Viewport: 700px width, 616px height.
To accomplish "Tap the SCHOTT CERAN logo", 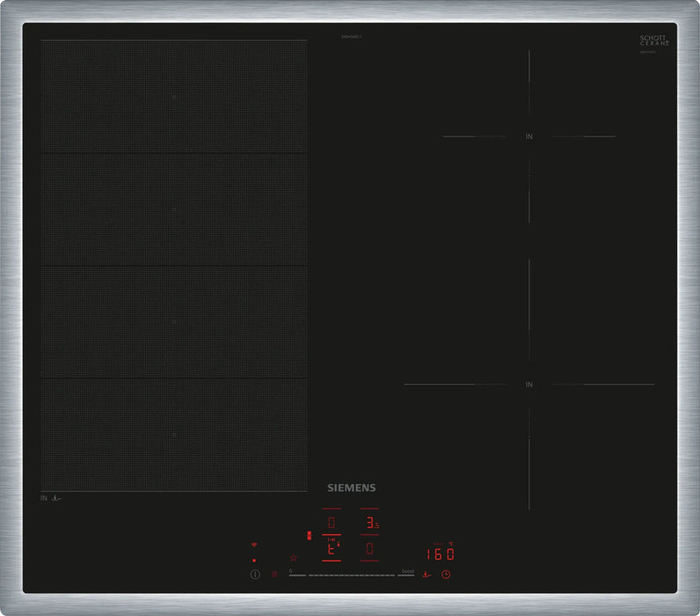I will 654,40.
